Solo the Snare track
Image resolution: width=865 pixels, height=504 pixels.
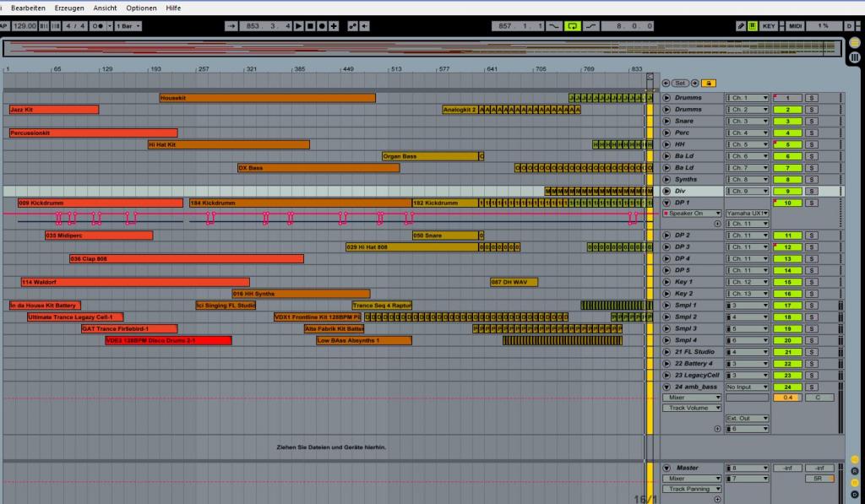[811, 122]
